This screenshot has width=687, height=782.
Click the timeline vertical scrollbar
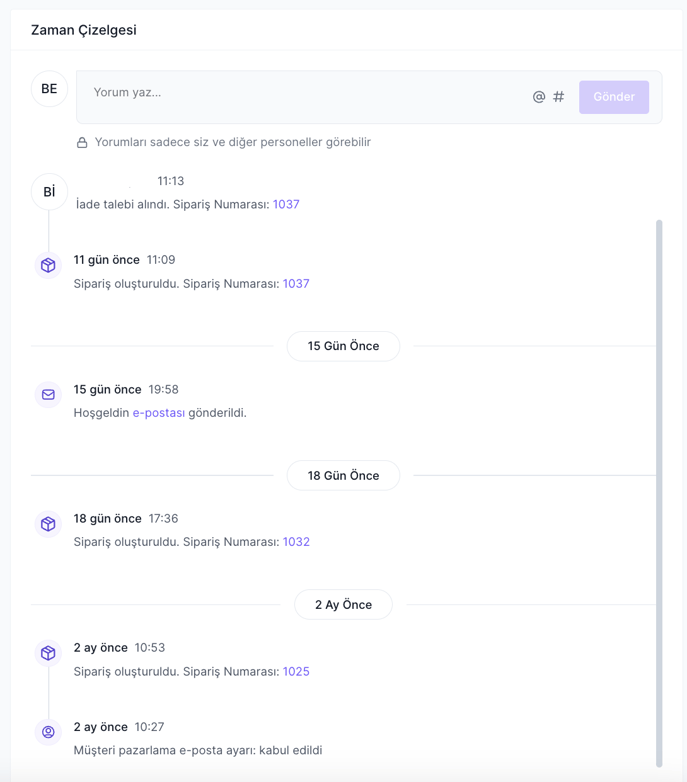(659, 493)
